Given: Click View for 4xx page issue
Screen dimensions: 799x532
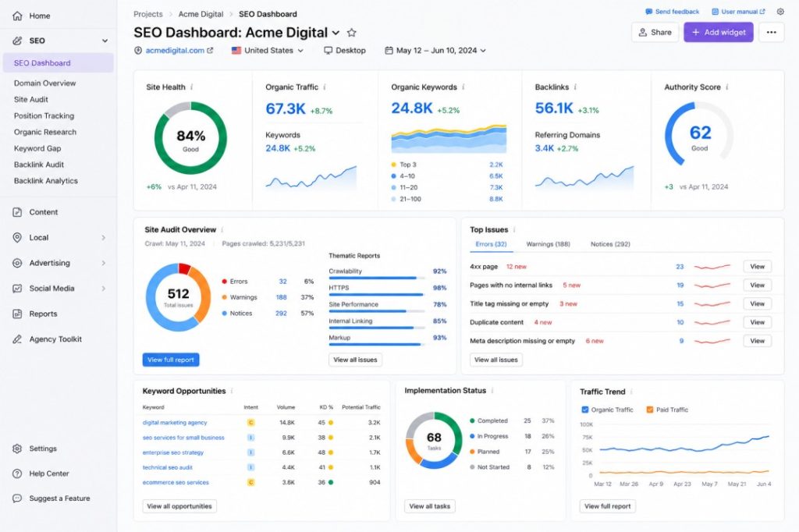Looking at the screenshot, I should [757, 267].
